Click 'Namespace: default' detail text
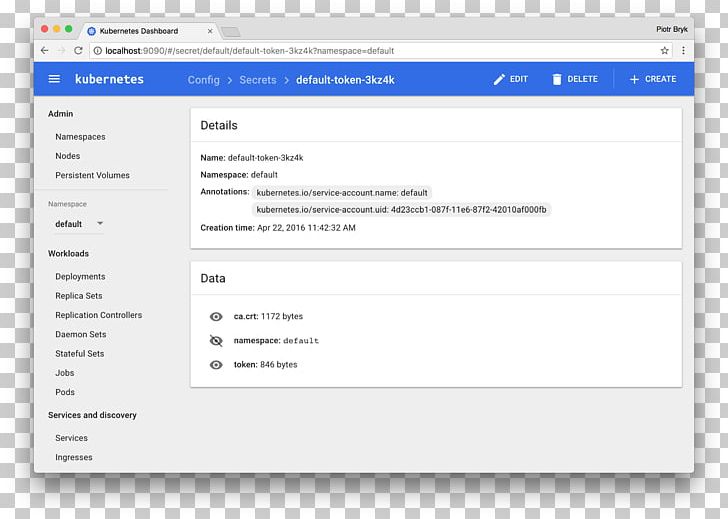The image size is (728, 519). (239, 175)
